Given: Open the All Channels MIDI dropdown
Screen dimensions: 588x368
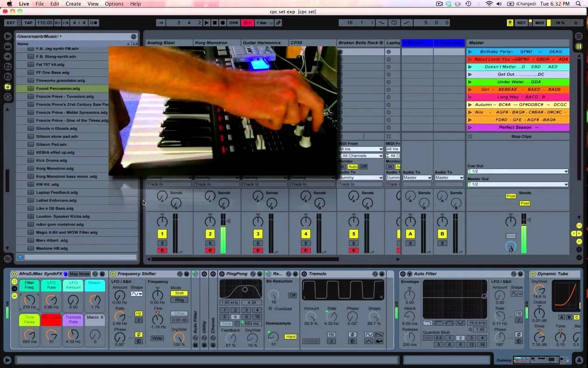Looking at the screenshot, I should [x=361, y=156].
